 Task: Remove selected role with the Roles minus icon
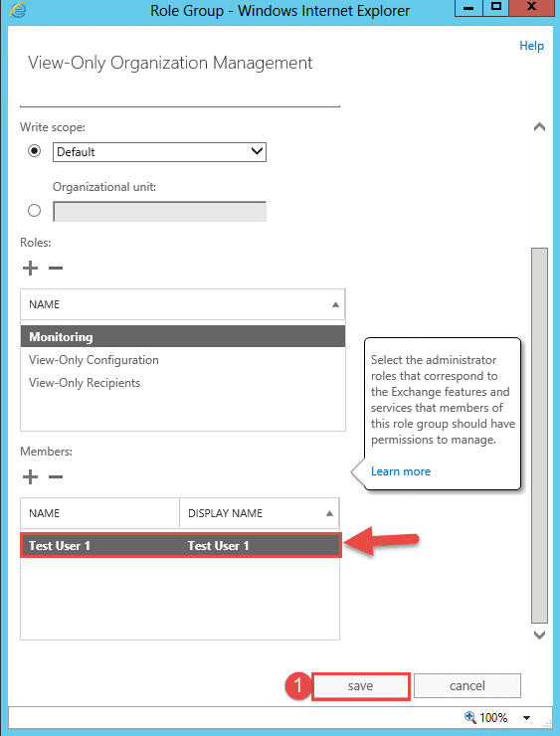tap(56, 268)
